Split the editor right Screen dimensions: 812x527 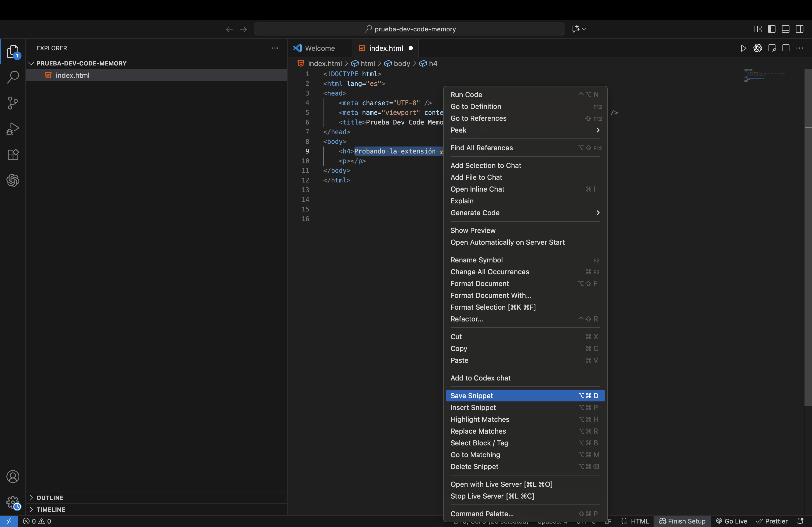[x=786, y=48]
